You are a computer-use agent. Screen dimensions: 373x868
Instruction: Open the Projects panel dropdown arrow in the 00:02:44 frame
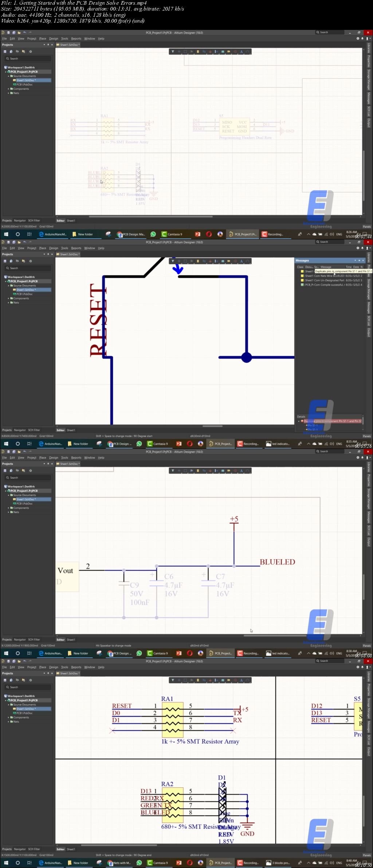pyautogui.click(x=44, y=45)
